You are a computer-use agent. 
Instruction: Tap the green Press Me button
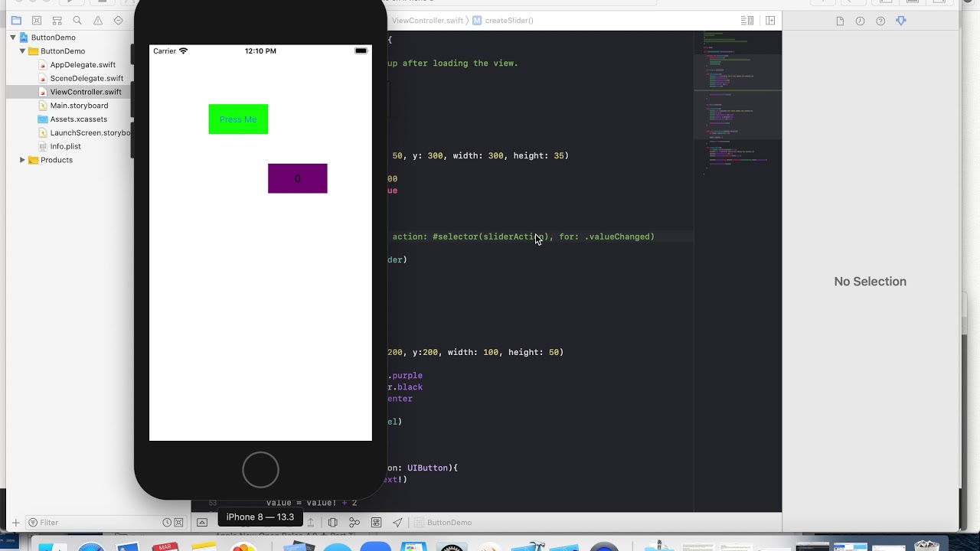pos(238,119)
